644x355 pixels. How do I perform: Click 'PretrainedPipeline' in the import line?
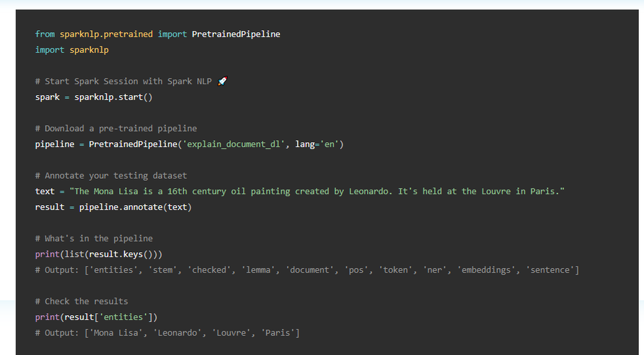(236, 34)
